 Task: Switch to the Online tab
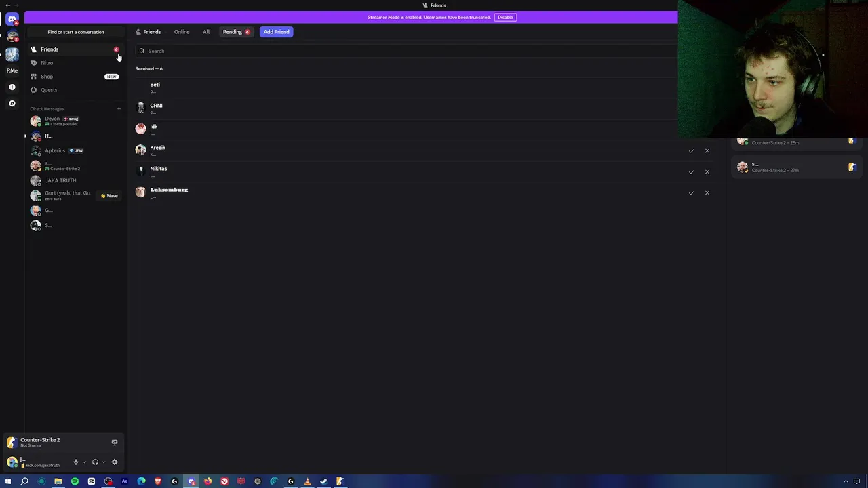[x=182, y=32]
